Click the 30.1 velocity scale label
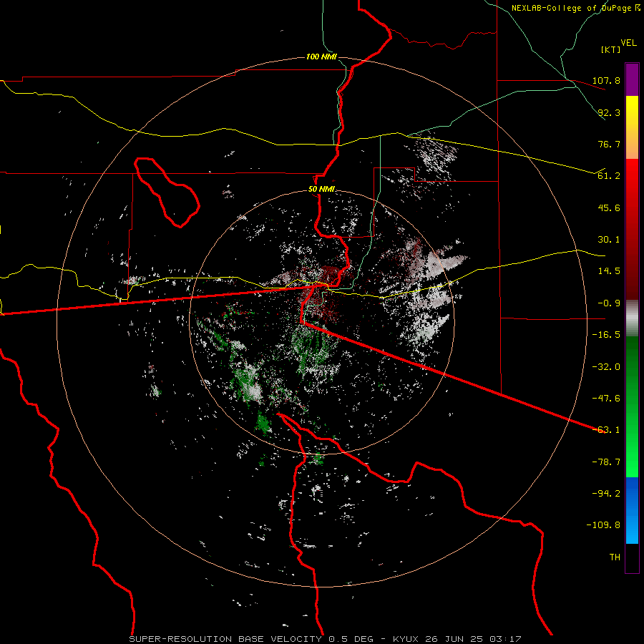644x644 pixels. (609, 240)
